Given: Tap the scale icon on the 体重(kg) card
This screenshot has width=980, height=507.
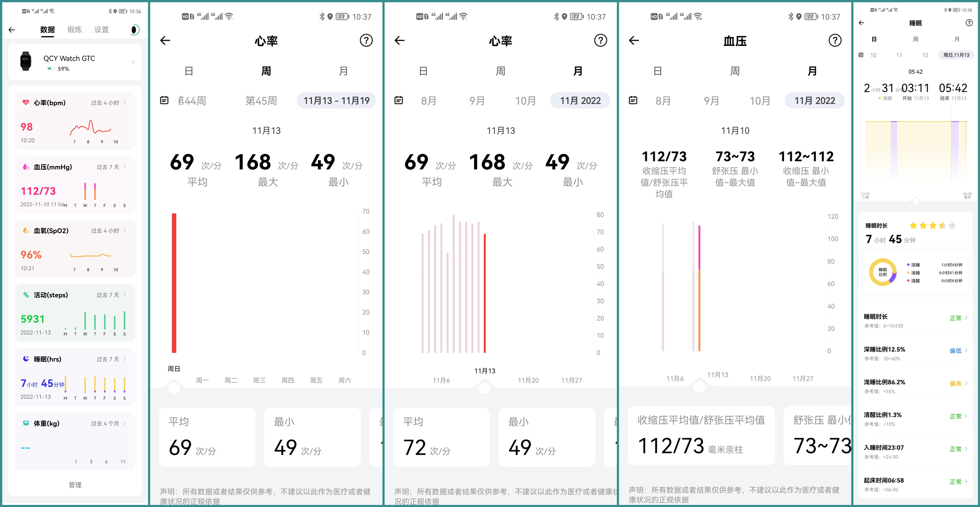Looking at the screenshot, I should pos(25,423).
